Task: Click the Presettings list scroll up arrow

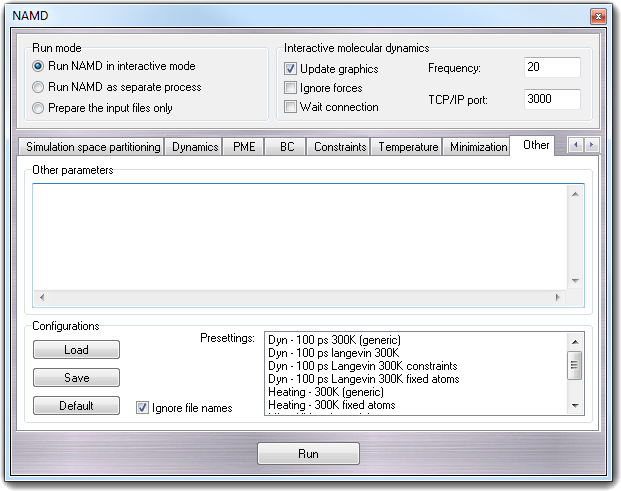Action: 575,342
